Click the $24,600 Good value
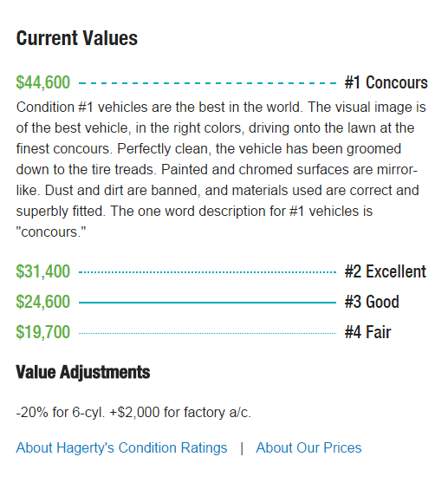Viewport: 448px width, 496px height. pos(43,302)
